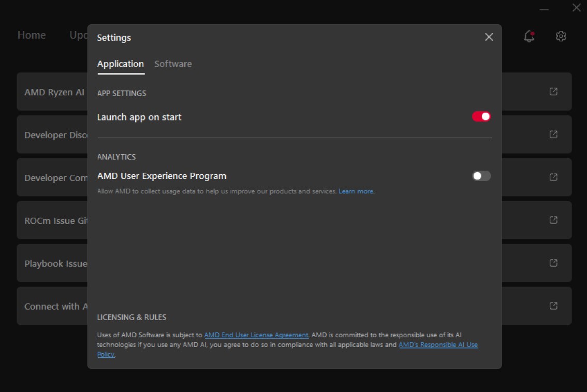
Task: Select the Application tab
Action: 121,64
